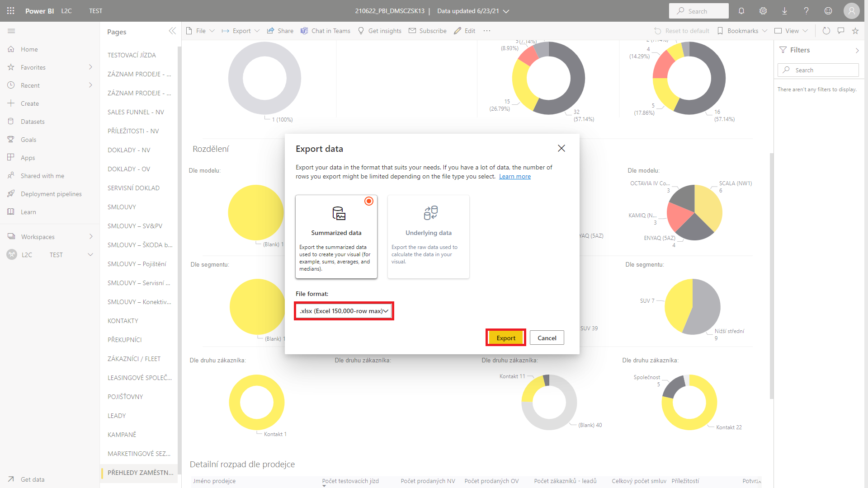Follow the Learn more link
The height and width of the screenshot is (488, 868).
click(x=515, y=177)
